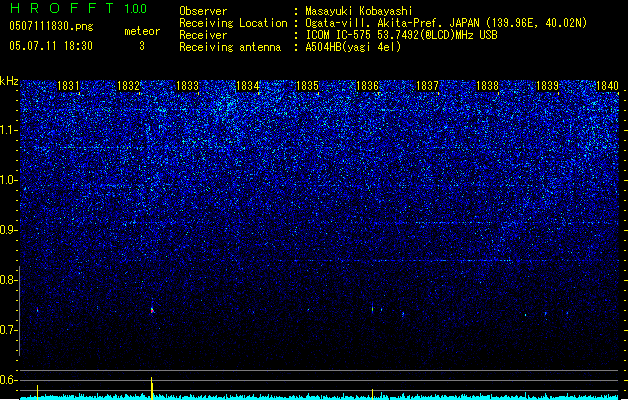This screenshot has width=629, height=400.
Task: Click the A504HB(yagi 4el) antenna value
Action: (x=353, y=47)
